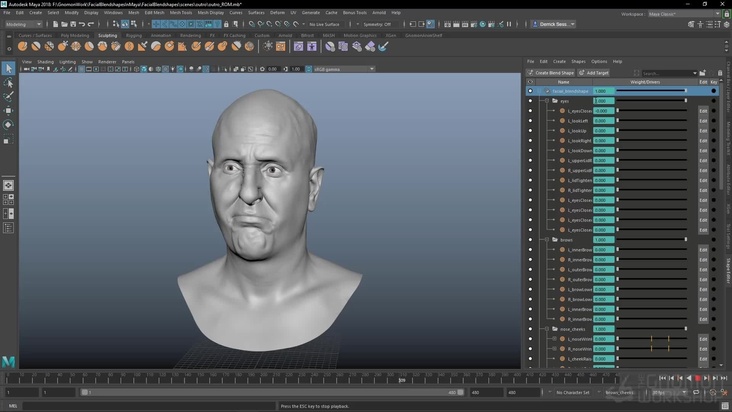Open the Workspace Maya Classic dropdown

pos(682,14)
